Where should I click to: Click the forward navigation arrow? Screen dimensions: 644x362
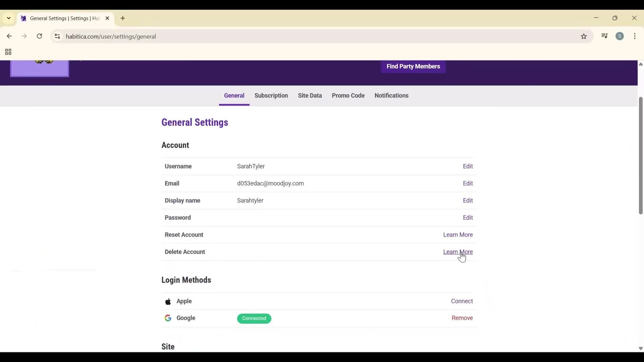[x=24, y=36]
